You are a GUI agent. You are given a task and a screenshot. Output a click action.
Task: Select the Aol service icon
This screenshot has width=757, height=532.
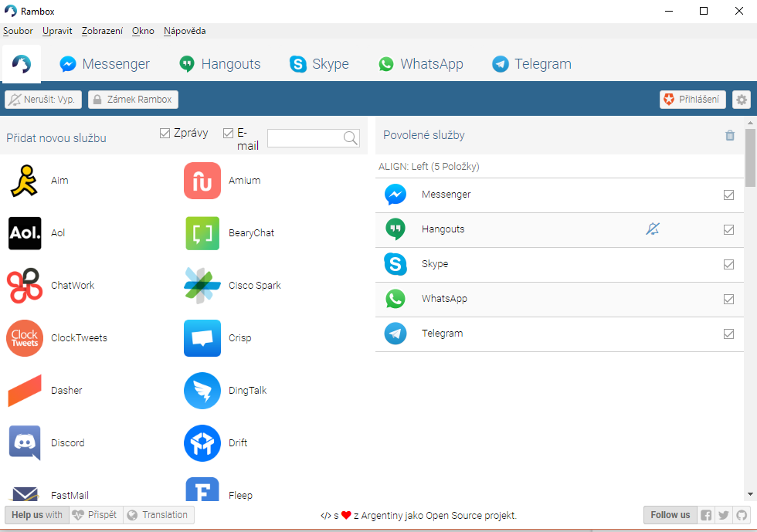coord(25,233)
